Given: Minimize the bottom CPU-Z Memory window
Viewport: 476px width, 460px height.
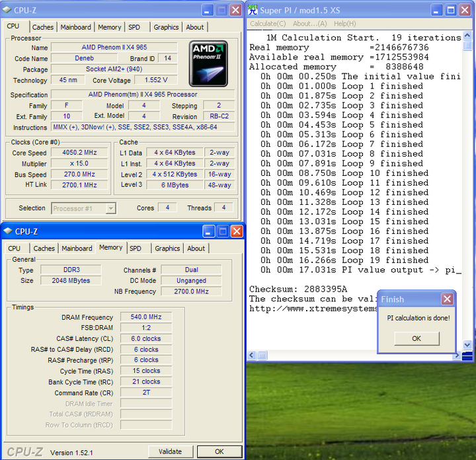Looking at the screenshot, I should (208, 231).
